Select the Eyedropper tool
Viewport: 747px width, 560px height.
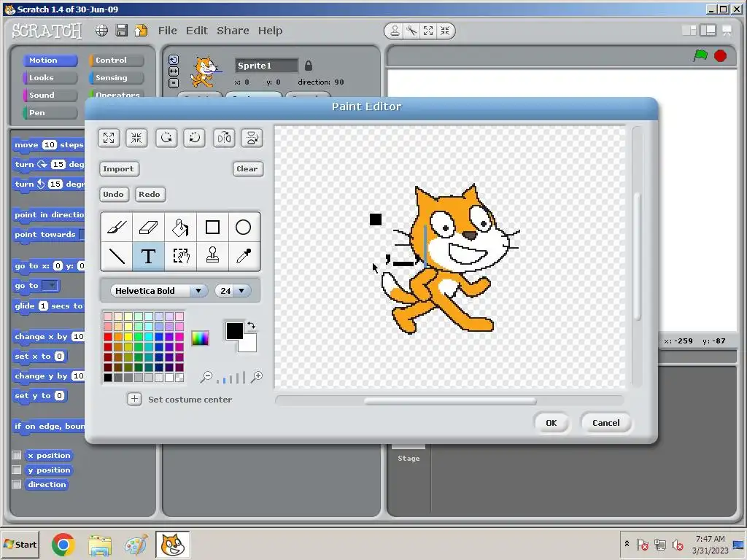[244, 256]
